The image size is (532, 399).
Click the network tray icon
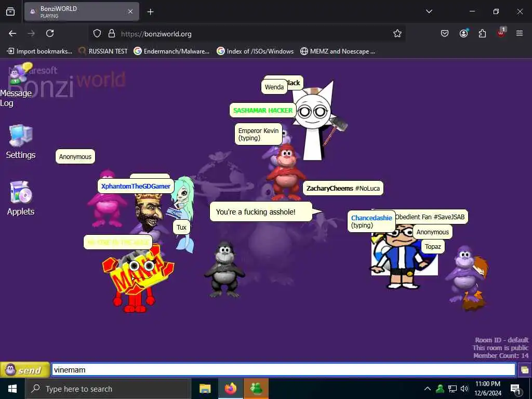(x=453, y=389)
